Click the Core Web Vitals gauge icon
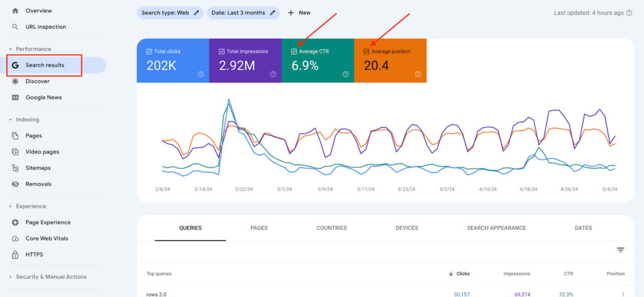 15,238
